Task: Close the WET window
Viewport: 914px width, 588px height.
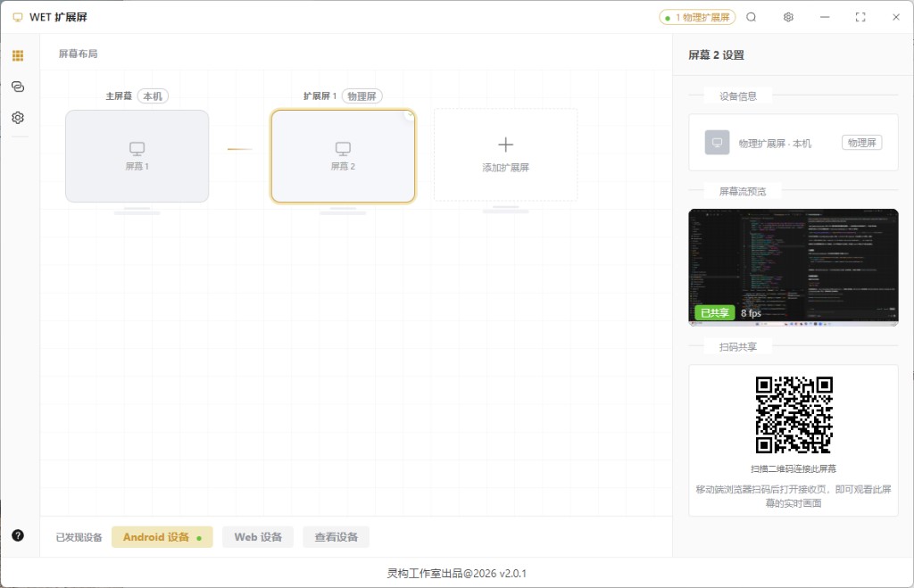Action: pyautogui.click(x=896, y=17)
